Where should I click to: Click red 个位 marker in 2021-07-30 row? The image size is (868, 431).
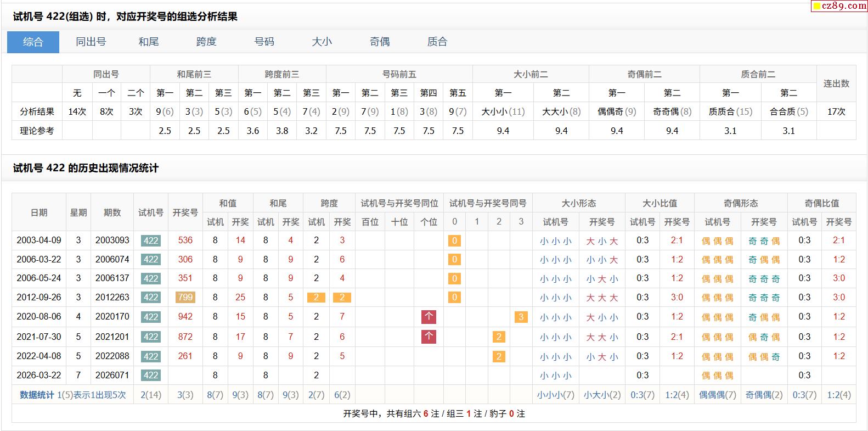pos(429,337)
